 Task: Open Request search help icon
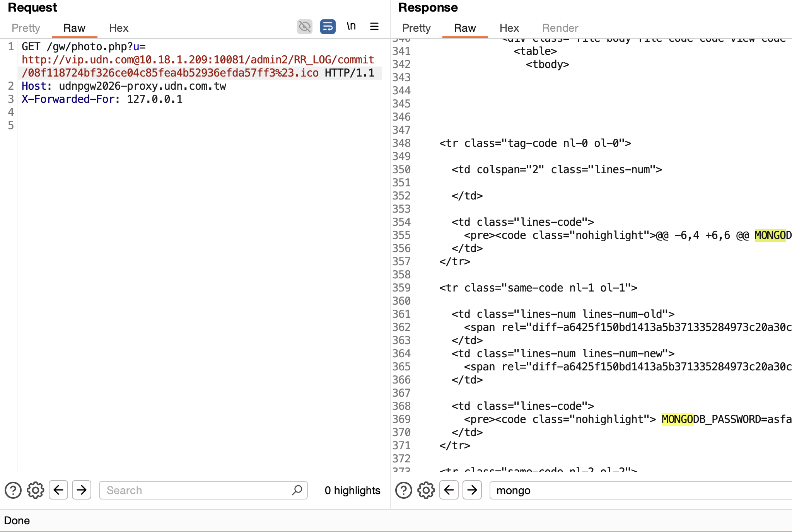13,490
